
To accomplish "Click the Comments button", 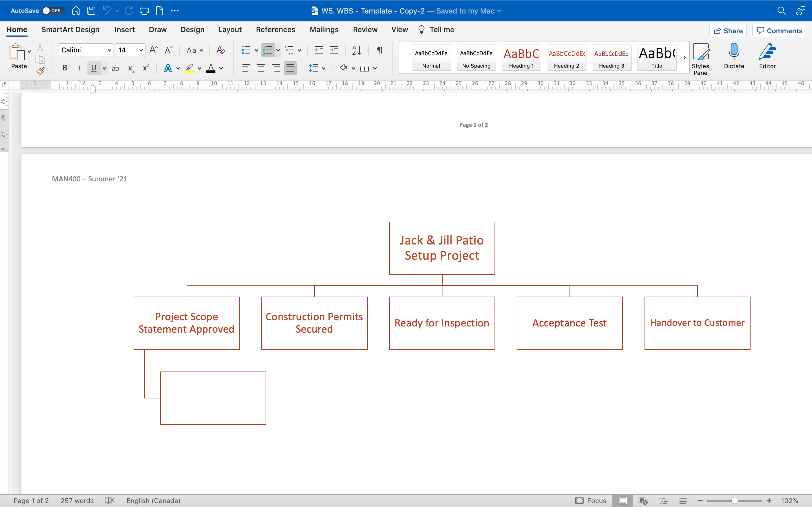I will point(779,30).
